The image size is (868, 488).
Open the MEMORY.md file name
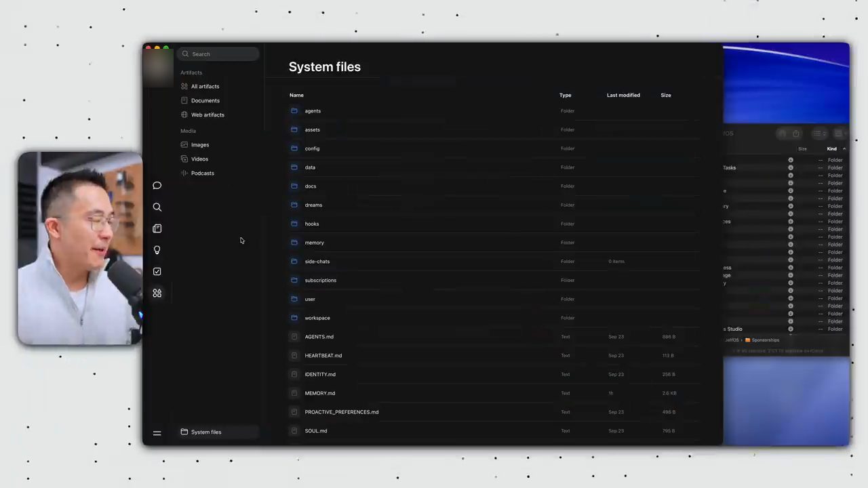coord(320,393)
